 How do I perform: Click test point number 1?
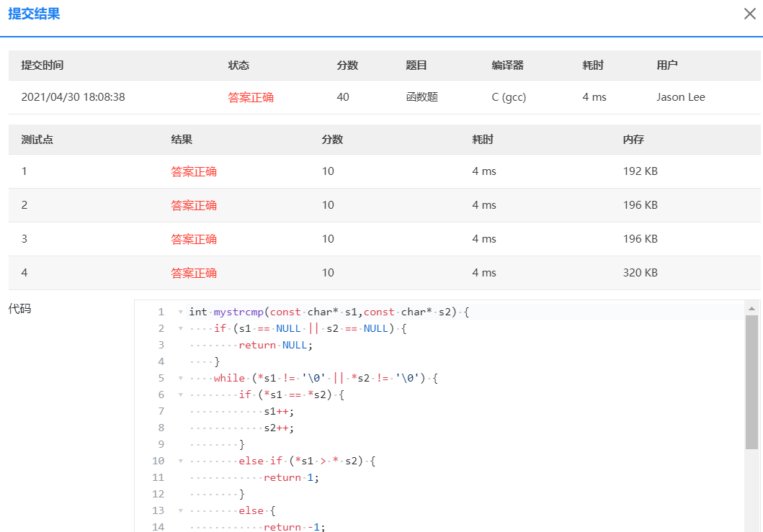tap(24, 171)
